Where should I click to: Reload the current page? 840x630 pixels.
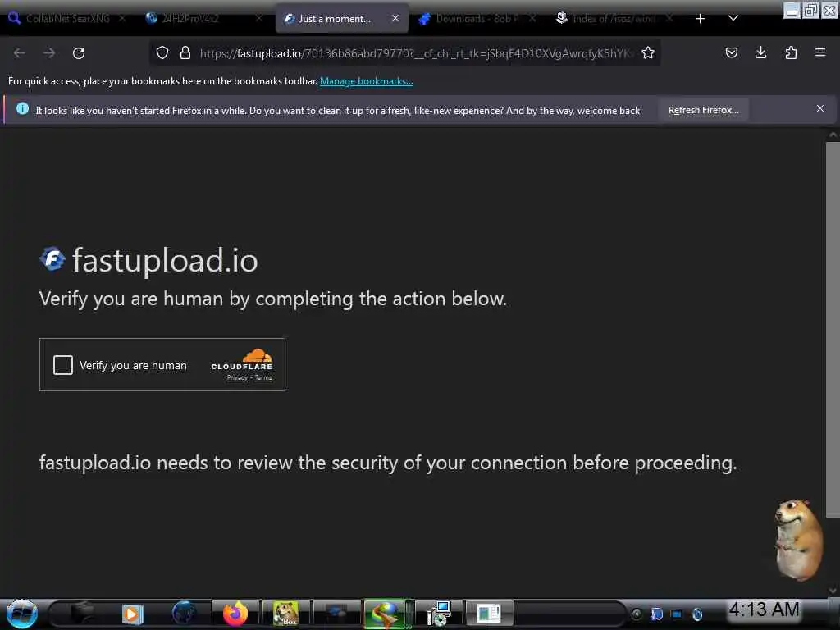[79, 53]
